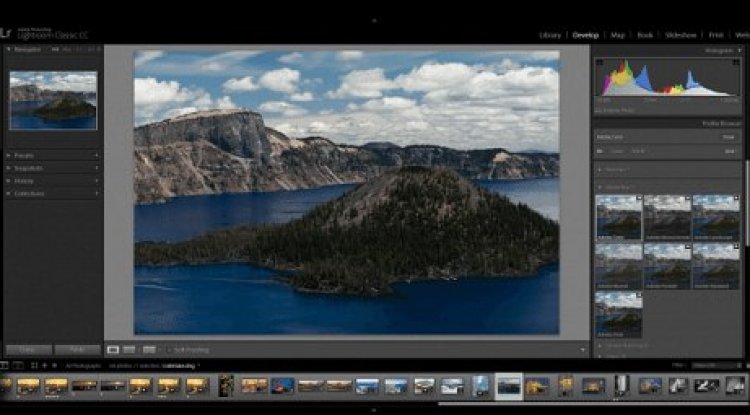750x415 pixels.
Task: Click the right panel vertical scrollbar
Action: tap(747, 203)
